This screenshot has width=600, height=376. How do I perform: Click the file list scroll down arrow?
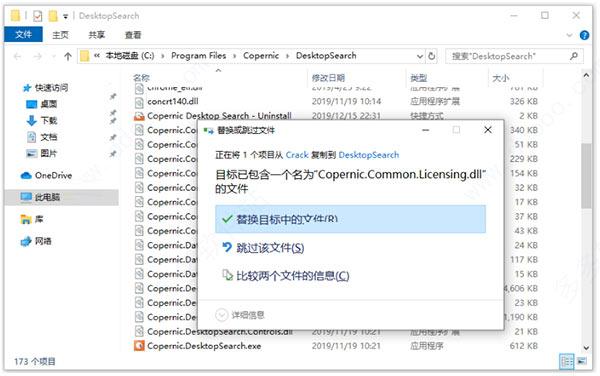(x=586, y=348)
